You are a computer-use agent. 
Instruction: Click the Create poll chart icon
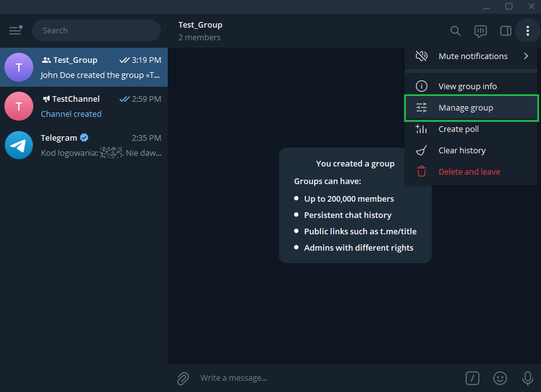tap(421, 129)
